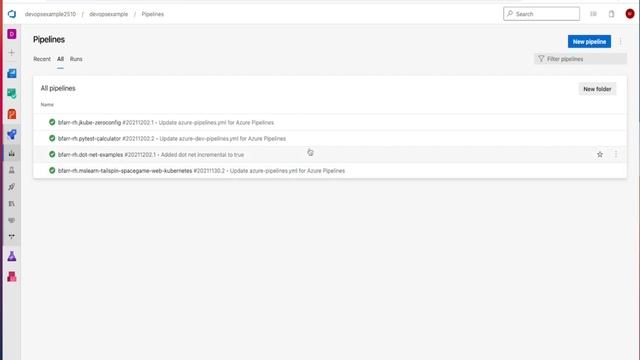The width and height of the screenshot is (640, 360).
Task: Select Pipelines sub-item icon in sidebar
Action: click(12, 153)
